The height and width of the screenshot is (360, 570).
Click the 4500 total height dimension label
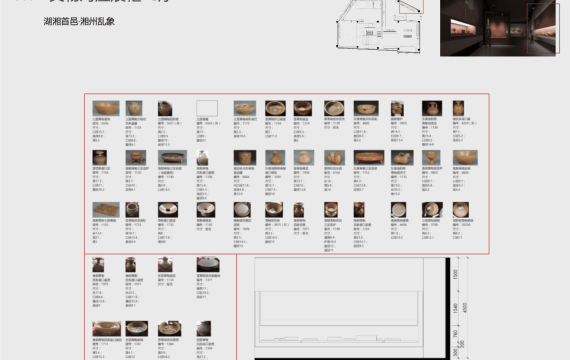tap(465, 307)
